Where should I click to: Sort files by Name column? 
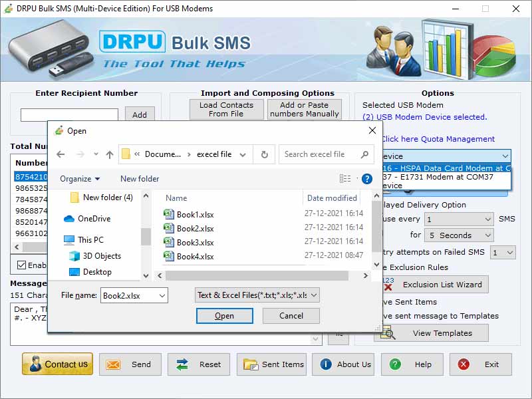pyautogui.click(x=176, y=198)
